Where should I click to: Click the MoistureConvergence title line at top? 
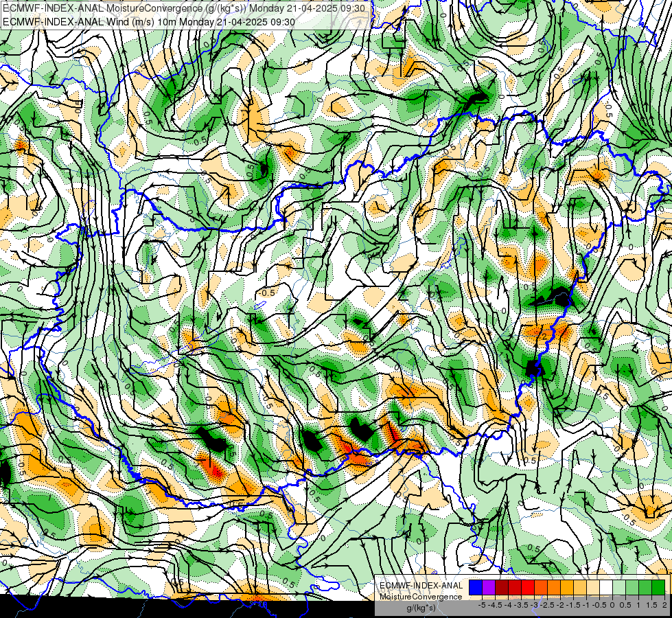pyautogui.click(x=184, y=8)
